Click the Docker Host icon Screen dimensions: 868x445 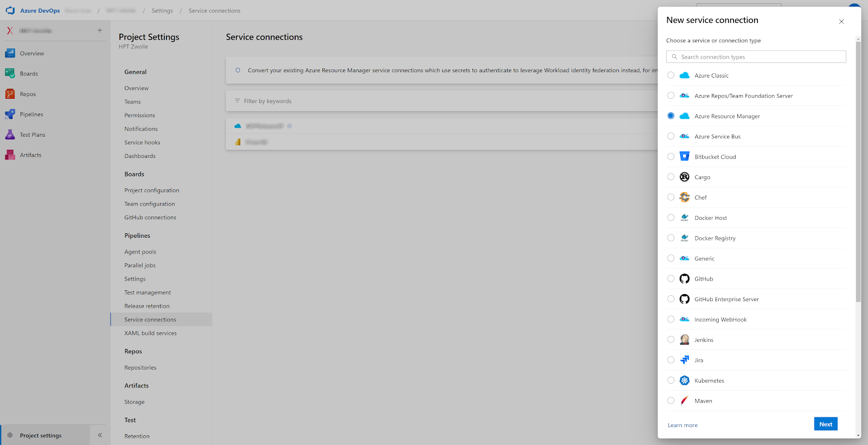pyautogui.click(x=685, y=218)
